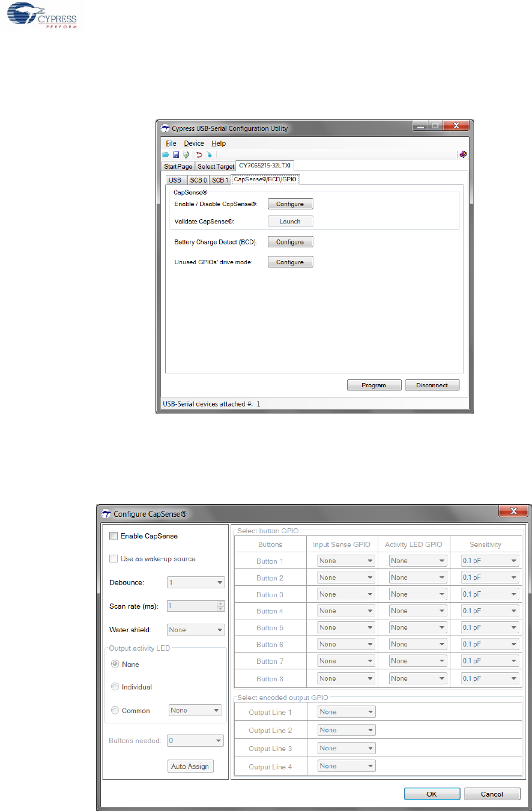532x811 pixels.
Task: Click Launch next to Validate CapSense
Action: pyautogui.click(x=290, y=222)
